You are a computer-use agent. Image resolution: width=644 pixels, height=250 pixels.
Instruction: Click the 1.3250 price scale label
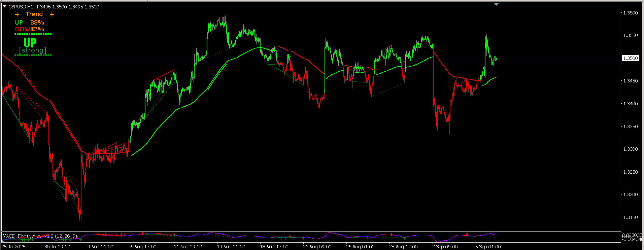tap(631, 172)
